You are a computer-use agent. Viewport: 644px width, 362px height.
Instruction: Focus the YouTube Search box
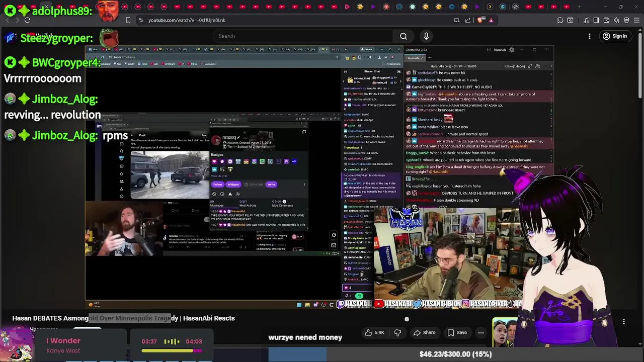pyautogui.click(x=303, y=36)
